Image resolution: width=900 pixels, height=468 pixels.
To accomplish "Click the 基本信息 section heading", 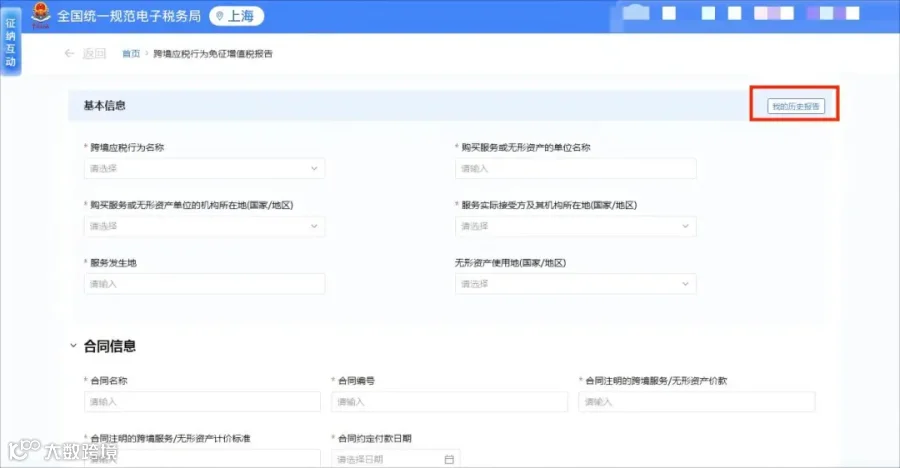I will [104, 106].
